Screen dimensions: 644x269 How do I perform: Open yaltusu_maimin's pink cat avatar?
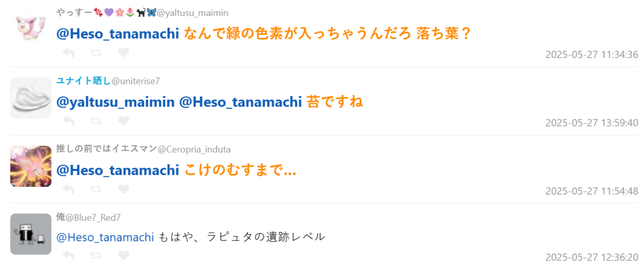pos(31,30)
